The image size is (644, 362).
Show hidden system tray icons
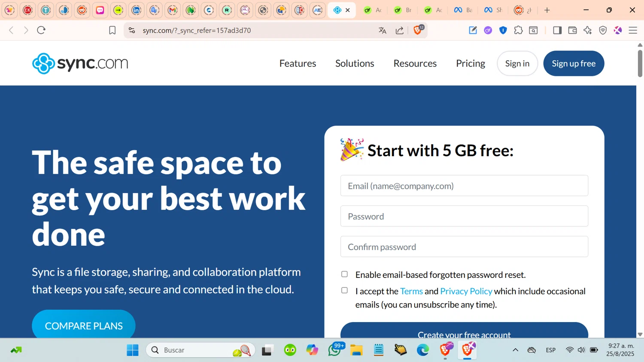tap(515, 350)
